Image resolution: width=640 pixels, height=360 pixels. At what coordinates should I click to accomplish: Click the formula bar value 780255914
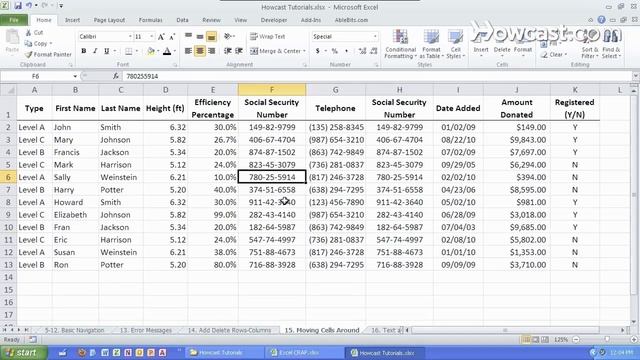coord(142,76)
